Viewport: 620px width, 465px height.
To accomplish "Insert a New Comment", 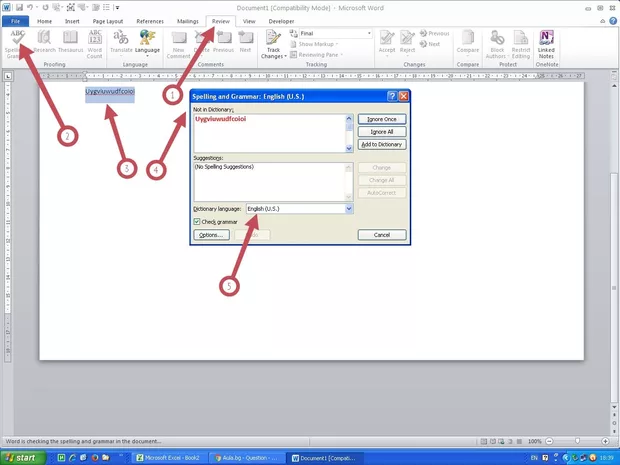I will 178,45.
